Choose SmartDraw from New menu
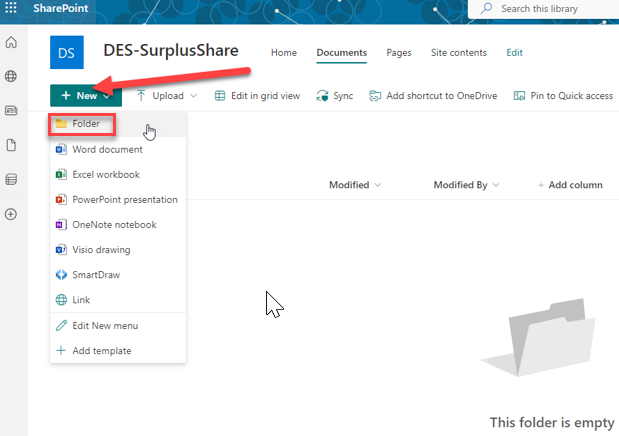The image size is (619, 436). (118, 275)
